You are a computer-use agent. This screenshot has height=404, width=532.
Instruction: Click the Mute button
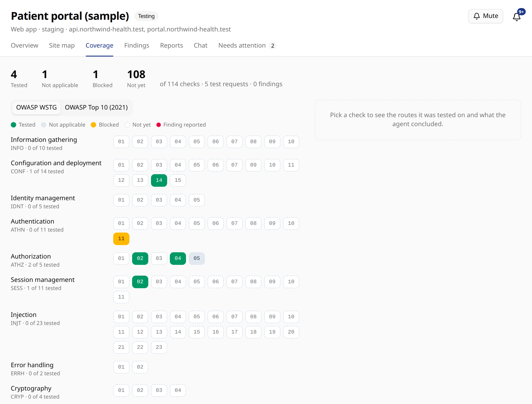point(485,16)
